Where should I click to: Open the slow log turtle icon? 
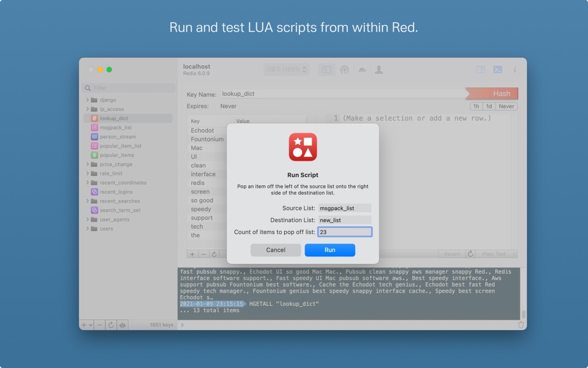pyautogui.click(x=362, y=70)
